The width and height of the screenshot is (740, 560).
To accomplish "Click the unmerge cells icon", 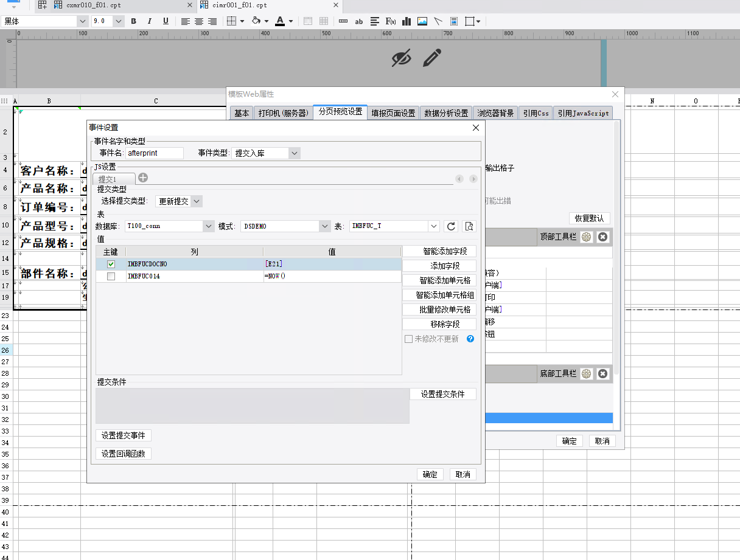I will coord(324,21).
